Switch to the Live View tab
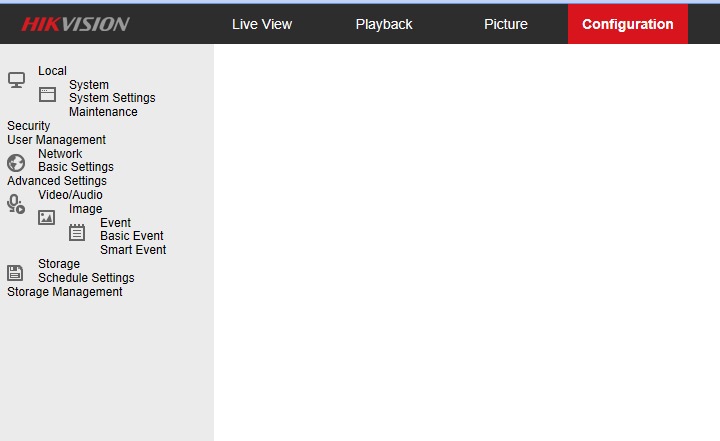The image size is (720, 441). tap(262, 24)
